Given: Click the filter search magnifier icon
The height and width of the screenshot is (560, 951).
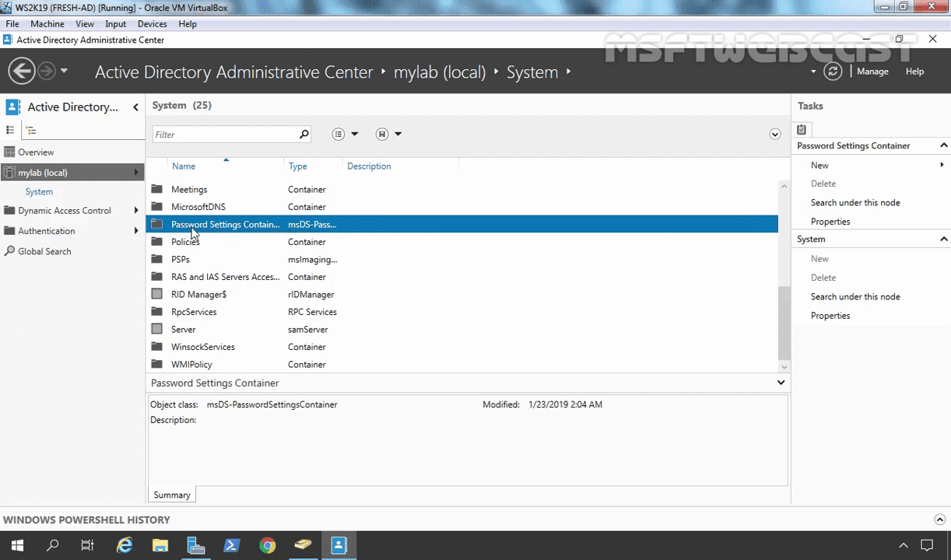Looking at the screenshot, I should (x=304, y=135).
